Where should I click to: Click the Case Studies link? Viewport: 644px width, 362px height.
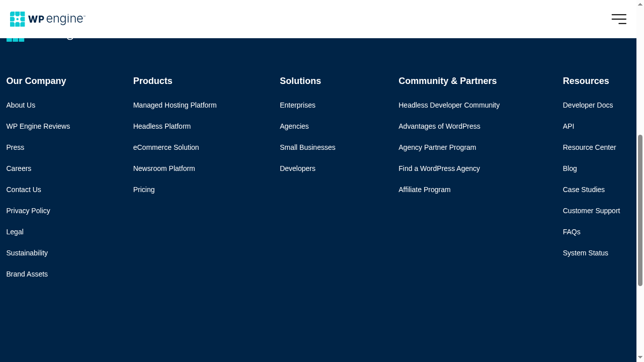click(584, 190)
